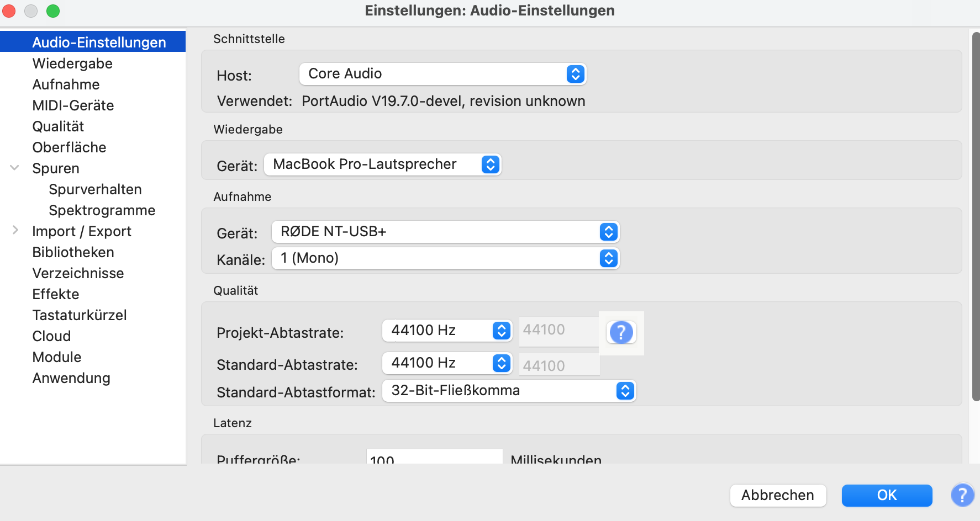The height and width of the screenshot is (521, 980).
Task: Click the Puffergröße input field
Action: pyautogui.click(x=434, y=458)
